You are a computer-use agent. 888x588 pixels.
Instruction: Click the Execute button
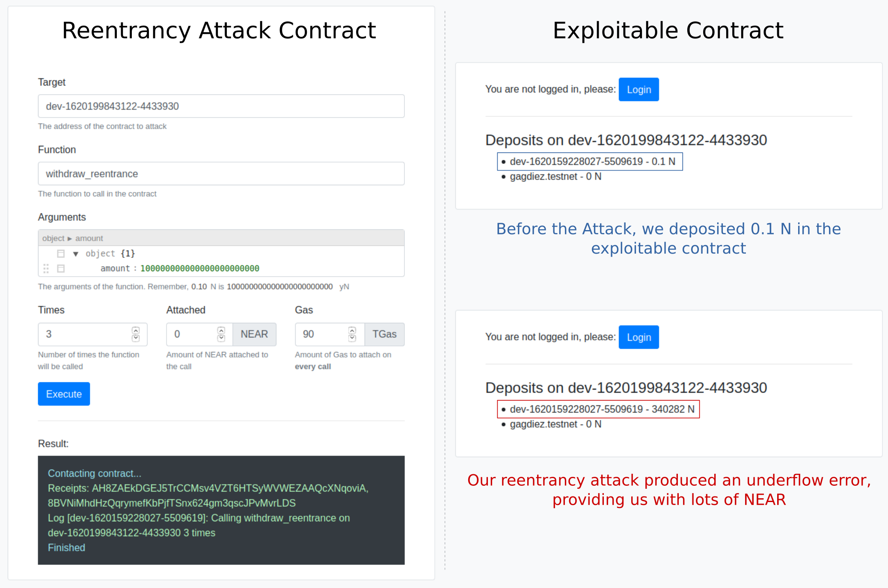click(x=63, y=393)
